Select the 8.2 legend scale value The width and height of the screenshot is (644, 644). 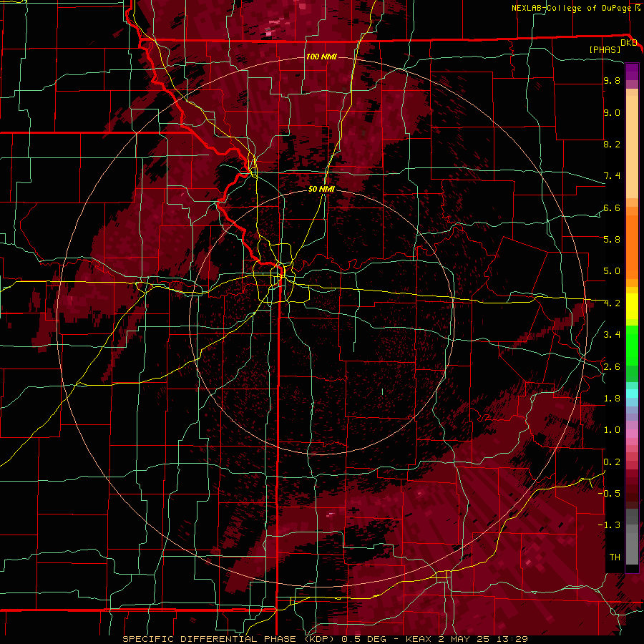tap(612, 145)
